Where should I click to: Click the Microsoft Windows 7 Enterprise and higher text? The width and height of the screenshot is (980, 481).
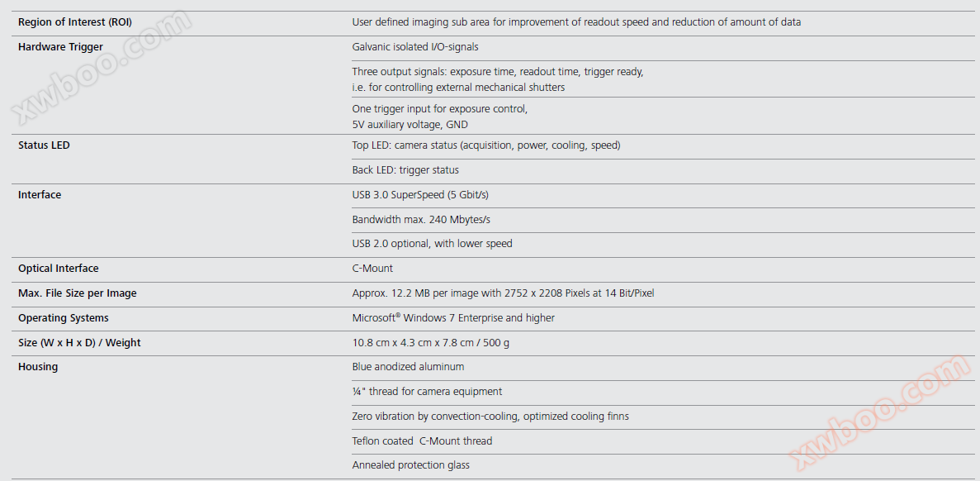[453, 318]
